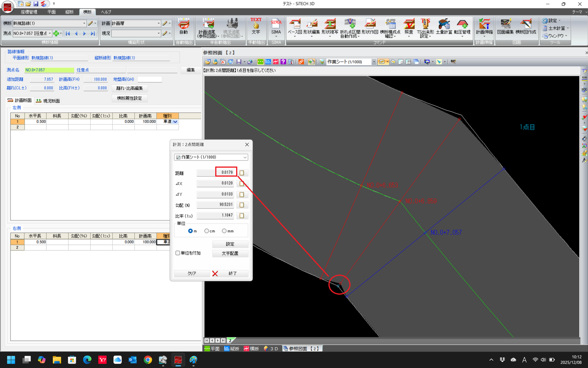This screenshot has width=588, height=368.
Task: Click the 横断属性設定 button
Action: (129, 98)
